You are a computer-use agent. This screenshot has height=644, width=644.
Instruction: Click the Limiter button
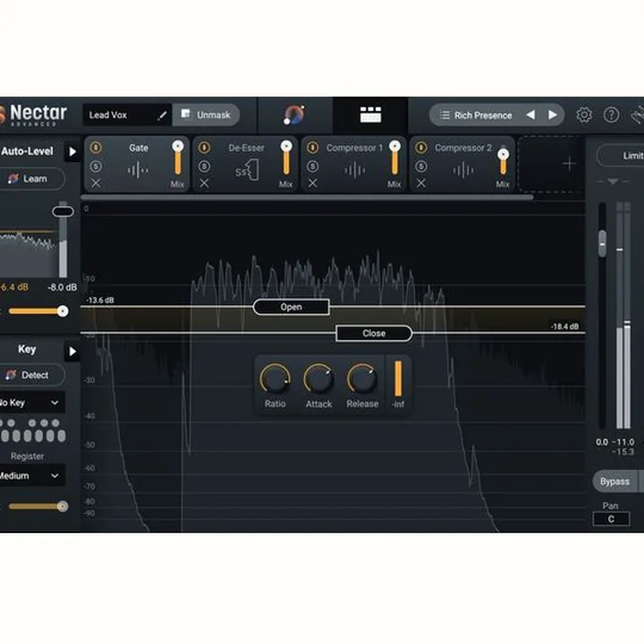tap(620, 156)
